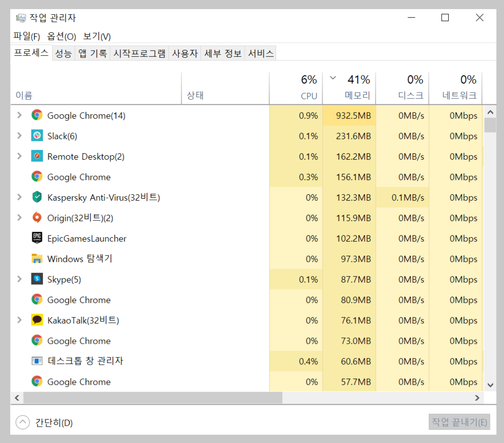504x443 pixels.
Task: Click the Skype(5) icon
Action: tap(37, 279)
